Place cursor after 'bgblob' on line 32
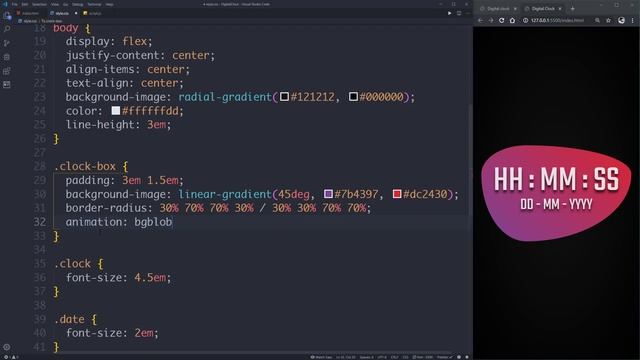This screenshot has width=640, height=360. [x=173, y=222]
